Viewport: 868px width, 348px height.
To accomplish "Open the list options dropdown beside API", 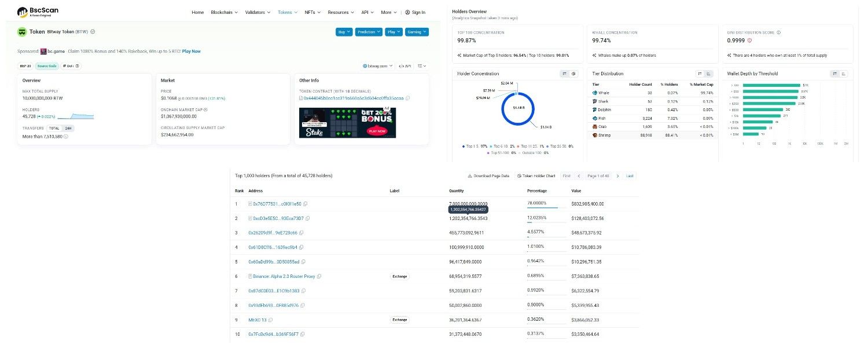I will (x=422, y=66).
